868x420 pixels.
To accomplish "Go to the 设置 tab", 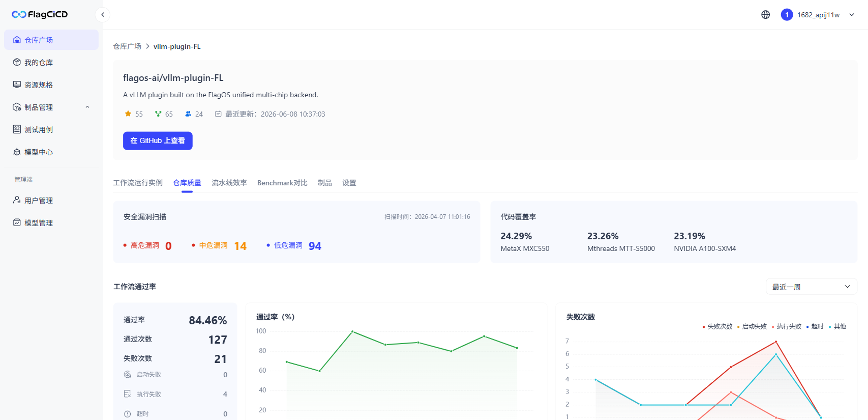I will click(349, 183).
